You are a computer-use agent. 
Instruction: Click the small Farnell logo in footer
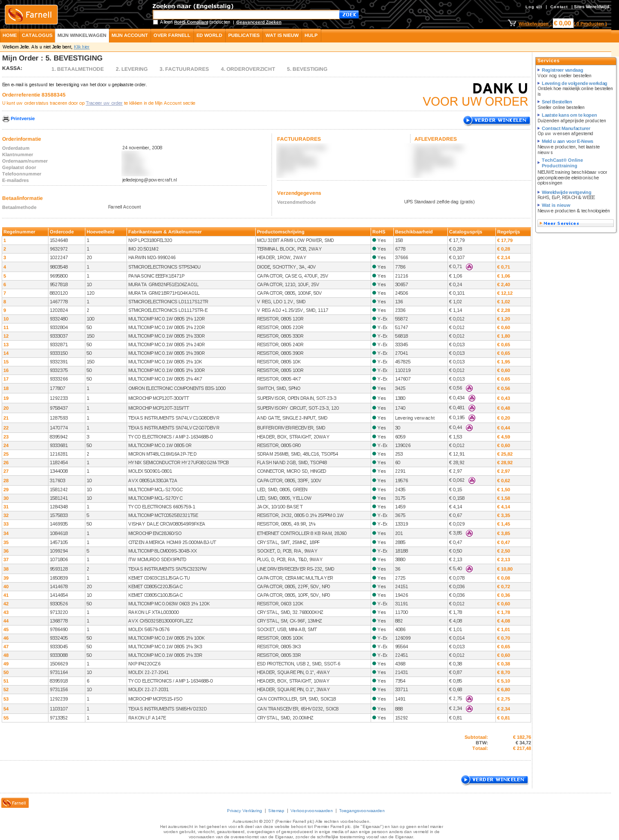(x=15, y=803)
